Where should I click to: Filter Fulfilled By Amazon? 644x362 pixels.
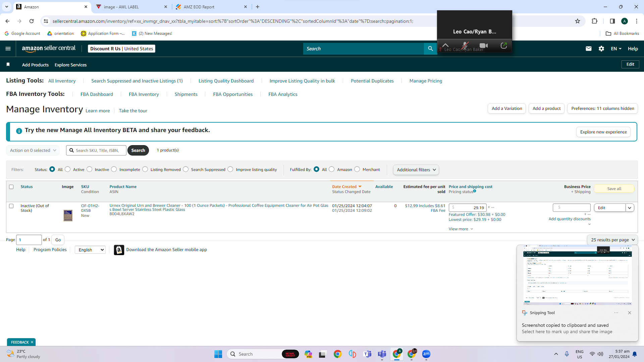click(332, 169)
